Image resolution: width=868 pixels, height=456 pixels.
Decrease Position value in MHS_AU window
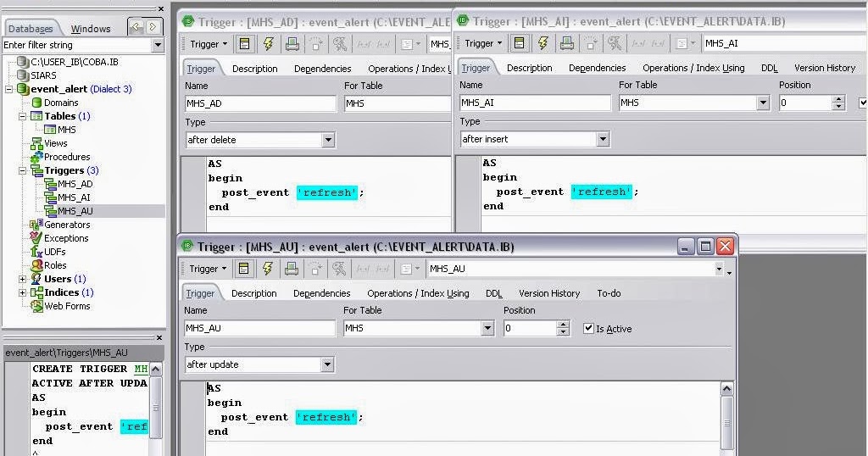click(x=563, y=331)
